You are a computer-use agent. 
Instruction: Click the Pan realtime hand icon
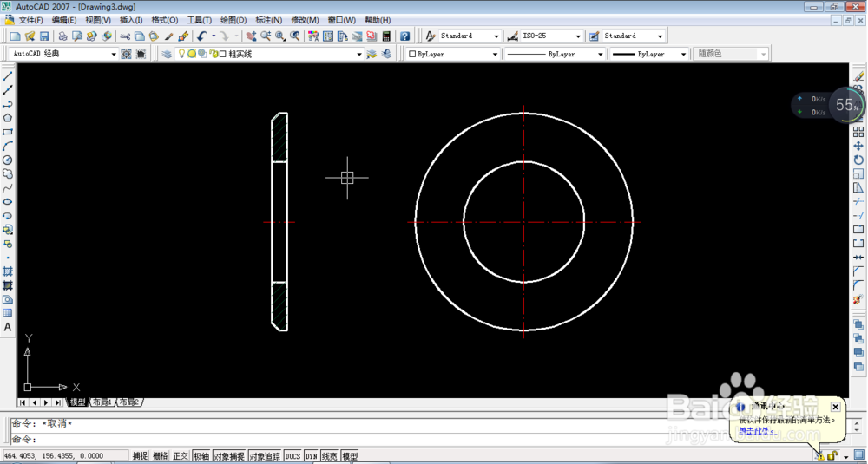coord(252,36)
